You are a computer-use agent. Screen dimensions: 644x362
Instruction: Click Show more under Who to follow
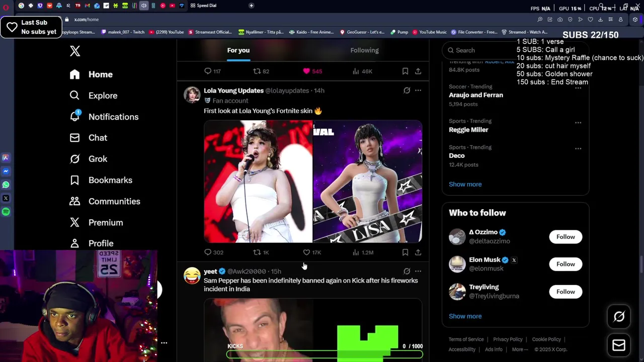coord(465,316)
